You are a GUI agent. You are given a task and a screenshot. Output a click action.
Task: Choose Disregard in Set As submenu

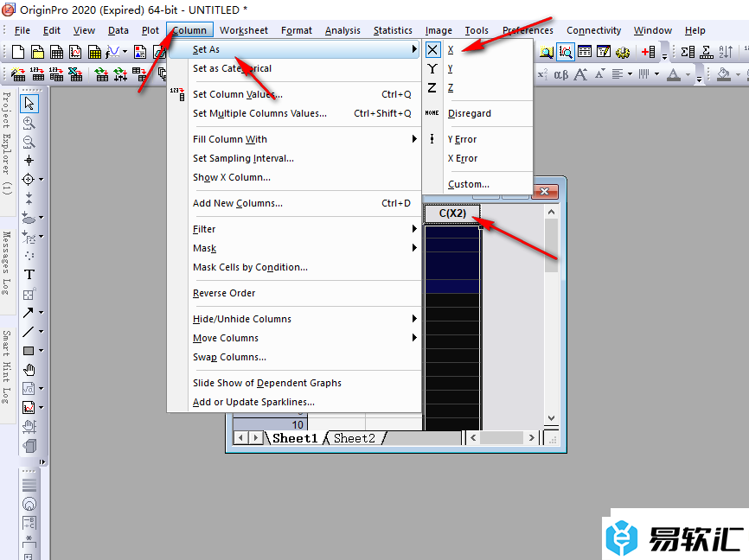click(x=477, y=113)
